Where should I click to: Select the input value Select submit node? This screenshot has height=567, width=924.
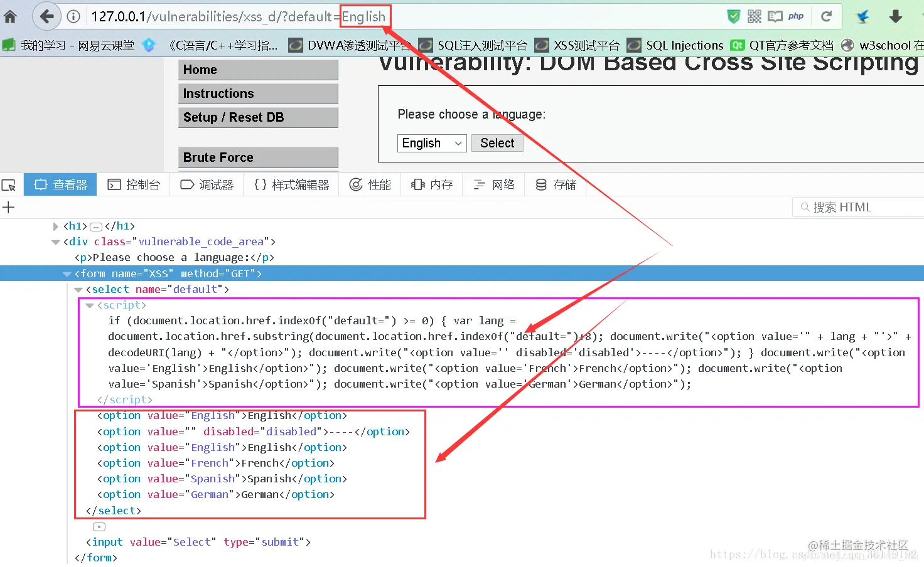tap(198, 542)
